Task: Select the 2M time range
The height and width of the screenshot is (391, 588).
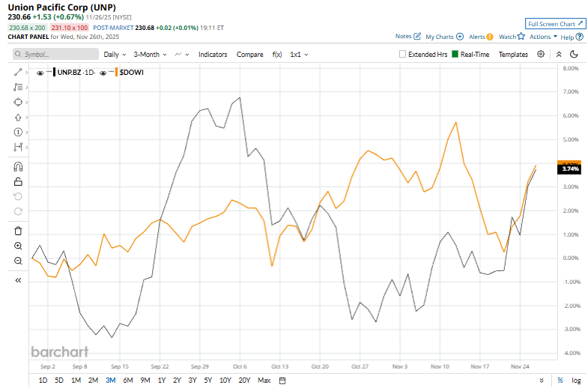Action: 93,381
